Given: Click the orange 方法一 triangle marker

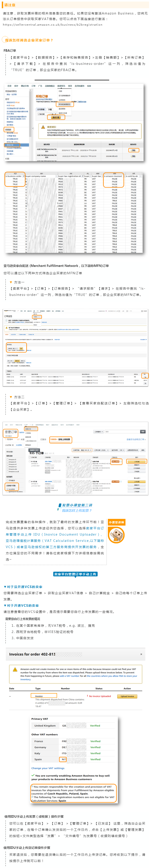Looking at the screenshot, I should coord(11,282).
